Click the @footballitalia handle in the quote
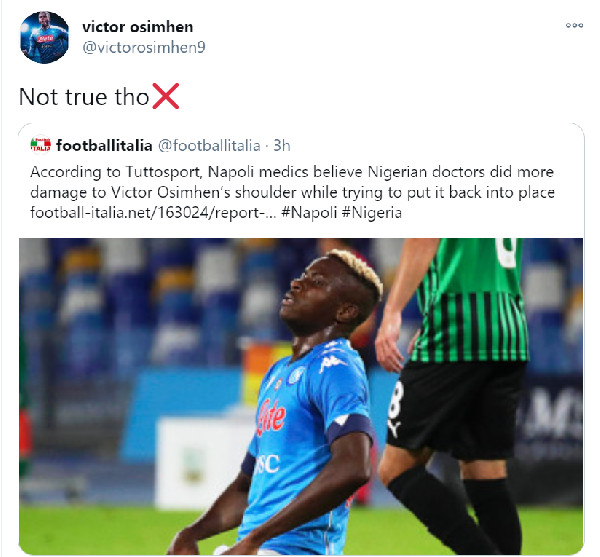 coord(209,146)
